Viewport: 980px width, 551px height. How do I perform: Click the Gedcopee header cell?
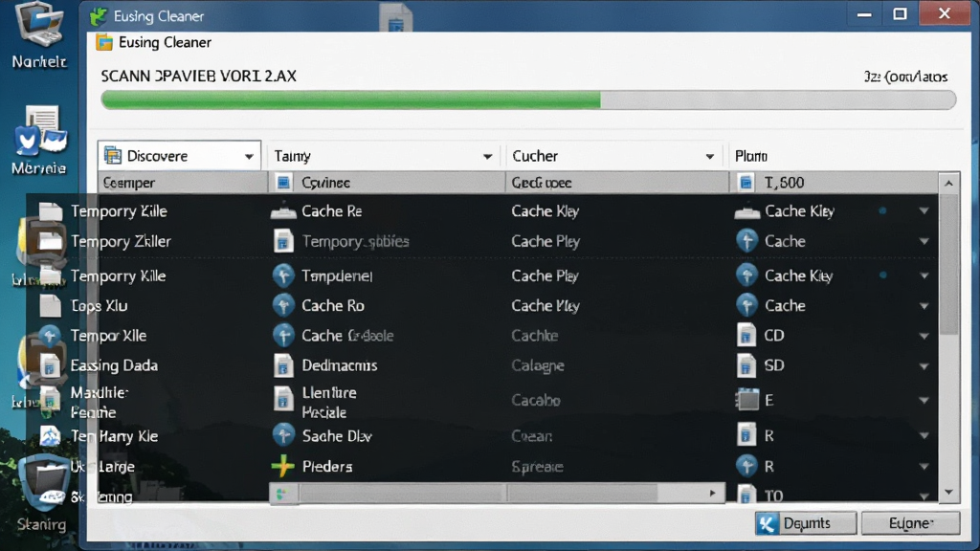tap(617, 183)
